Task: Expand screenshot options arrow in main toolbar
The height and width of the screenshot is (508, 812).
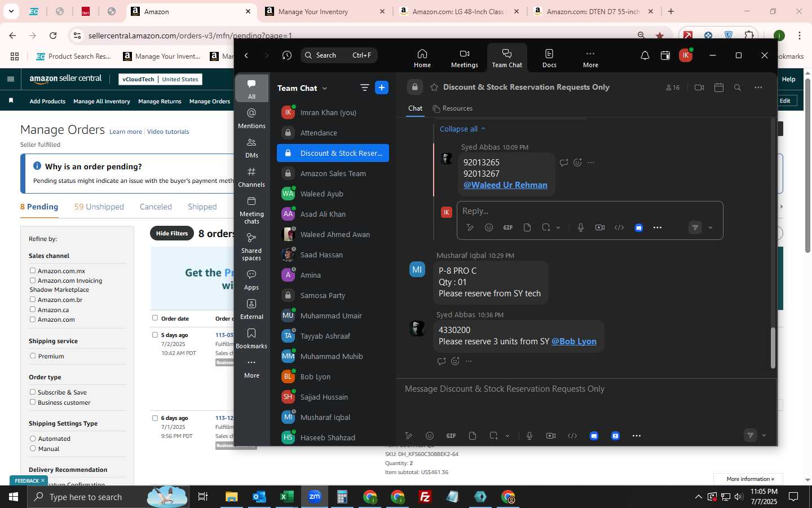Action: tap(507, 436)
